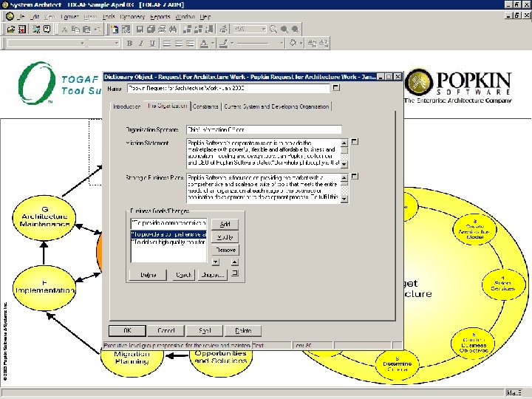Click the small expand button beside Name field
This screenshot has height=399, width=532.
(336, 87)
